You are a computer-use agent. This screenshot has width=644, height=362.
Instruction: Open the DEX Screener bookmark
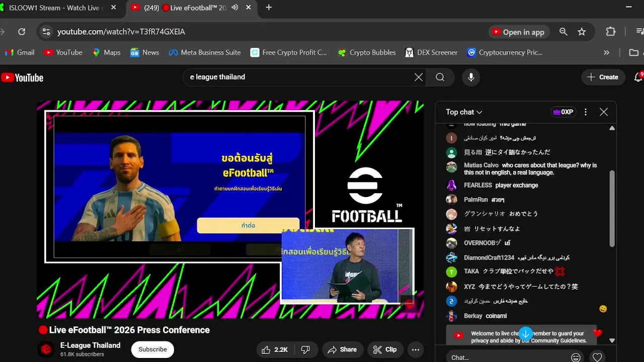click(x=431, y=52)
